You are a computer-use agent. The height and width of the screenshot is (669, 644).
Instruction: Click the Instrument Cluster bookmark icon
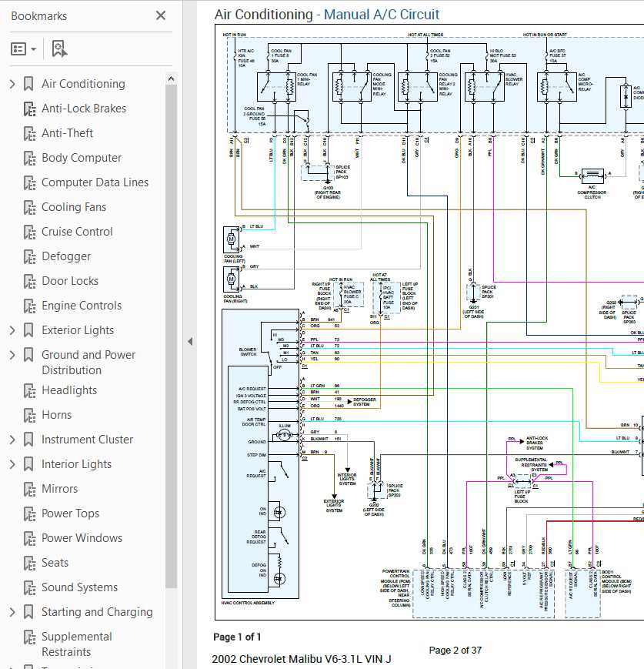coord(28,440)
